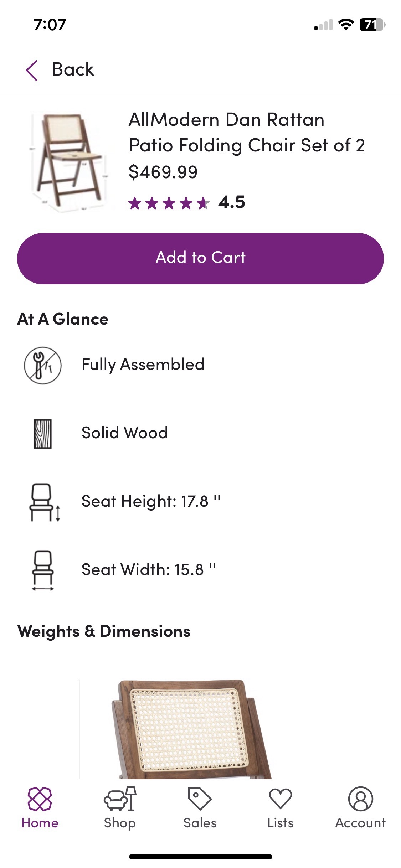Tap the AllModern Dan Rattan product title

tap(247, 132)
